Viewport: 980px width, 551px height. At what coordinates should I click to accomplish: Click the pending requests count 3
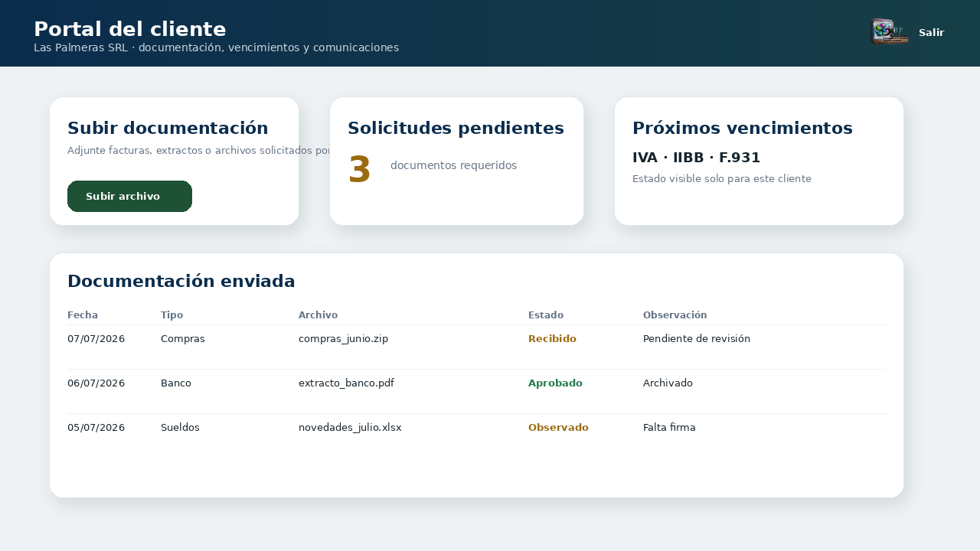[359, 170]
